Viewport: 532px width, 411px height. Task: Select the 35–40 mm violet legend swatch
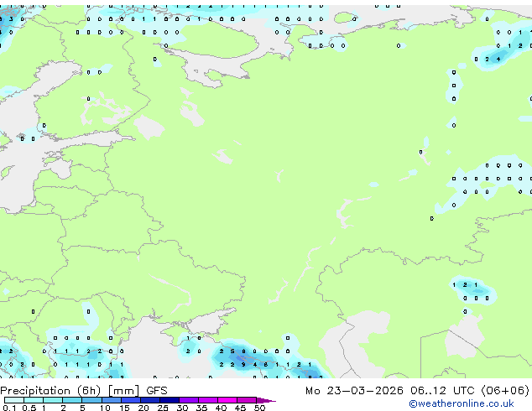coord(208,400)
